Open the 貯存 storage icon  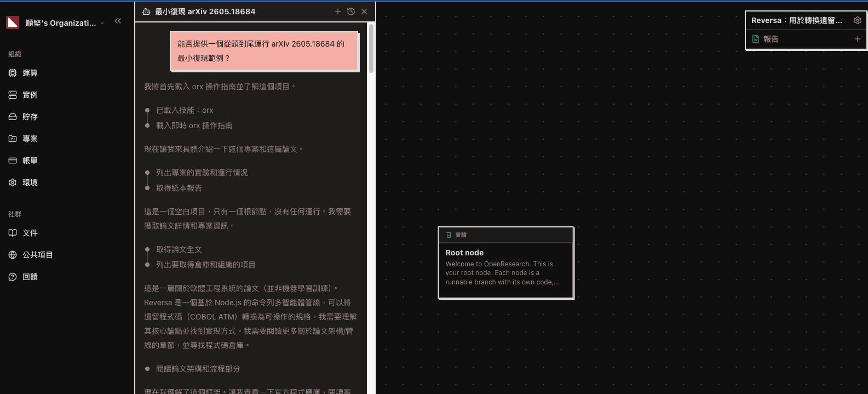tap(13, 117)
